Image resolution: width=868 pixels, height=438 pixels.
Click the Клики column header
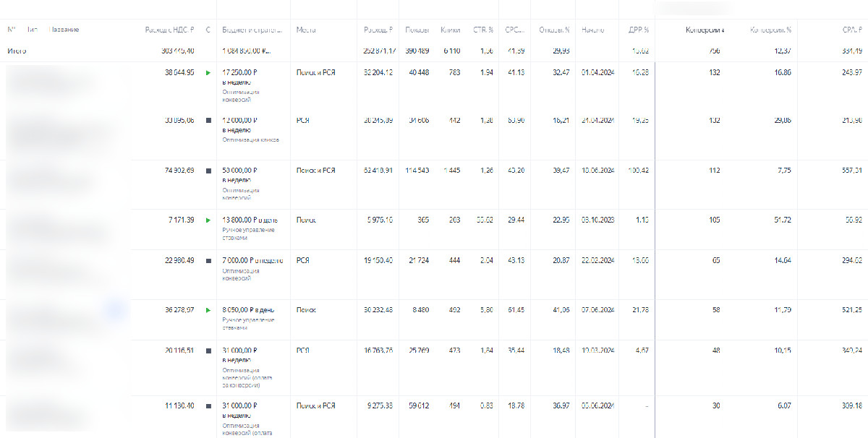click(x=450, y=30)
